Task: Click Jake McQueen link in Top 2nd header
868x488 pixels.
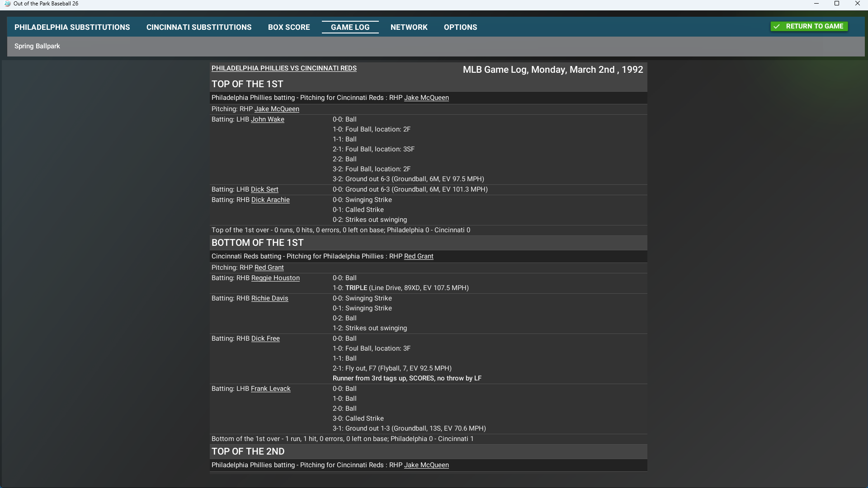Action: coord(426,465)
